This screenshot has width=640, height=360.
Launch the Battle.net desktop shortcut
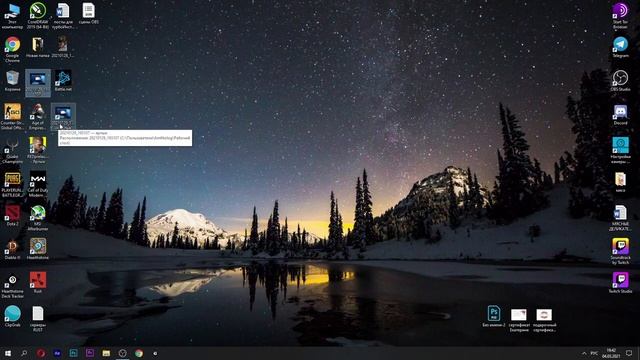[x=63, y=81]
